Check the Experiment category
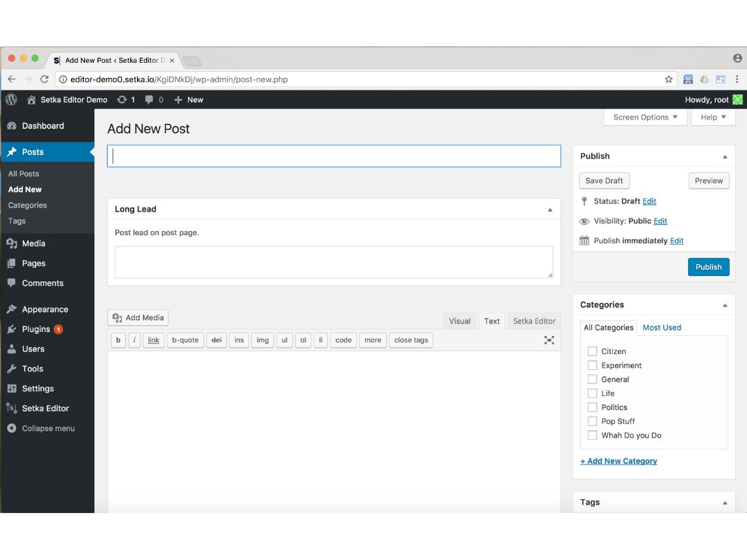 click(x=592, y=365)
